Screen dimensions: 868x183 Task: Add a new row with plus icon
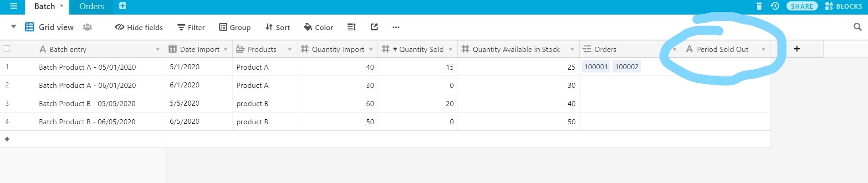tap(7, 139)
